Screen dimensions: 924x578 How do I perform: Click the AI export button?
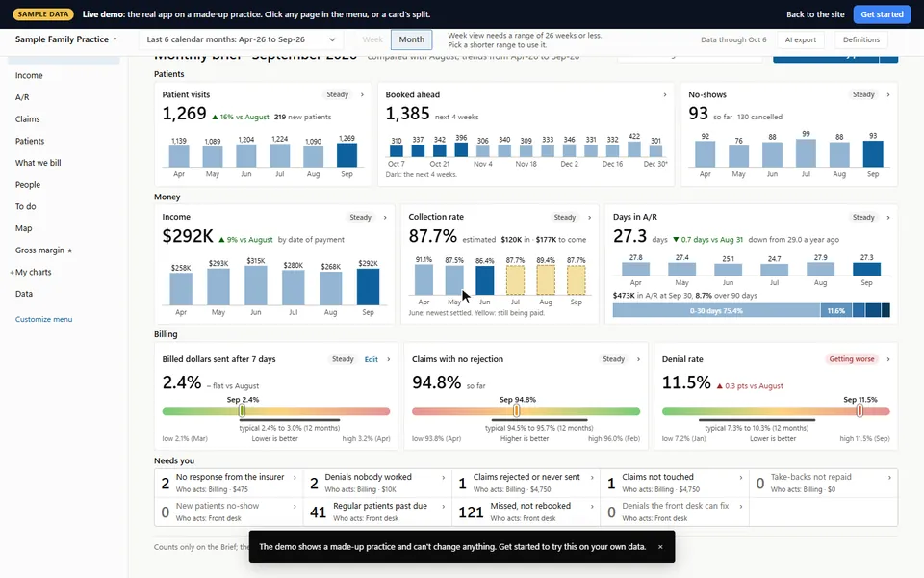pyautogui.click(x=800, y=39)
